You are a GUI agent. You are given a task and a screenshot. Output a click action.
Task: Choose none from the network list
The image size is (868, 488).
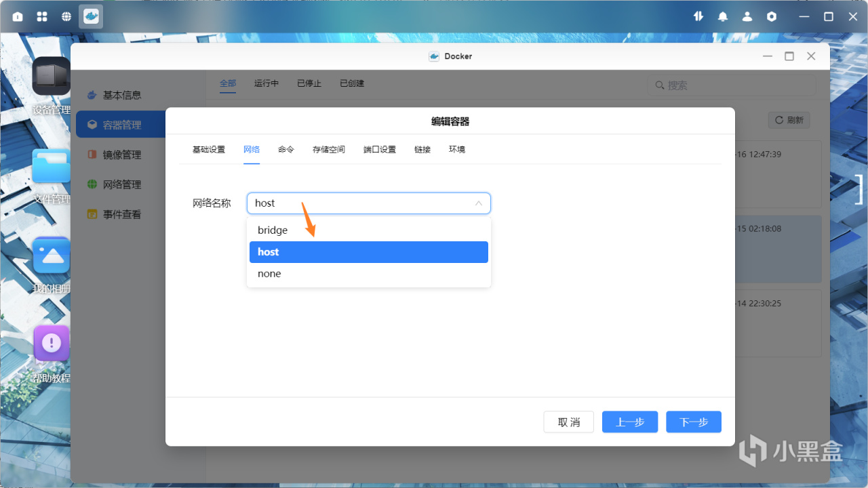369,274
